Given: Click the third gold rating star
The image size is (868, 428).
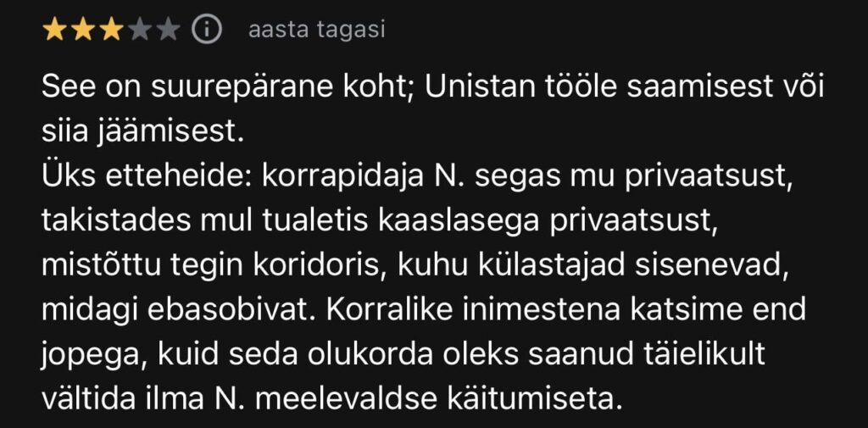Looking at the screenshot, I should point(111,31).
